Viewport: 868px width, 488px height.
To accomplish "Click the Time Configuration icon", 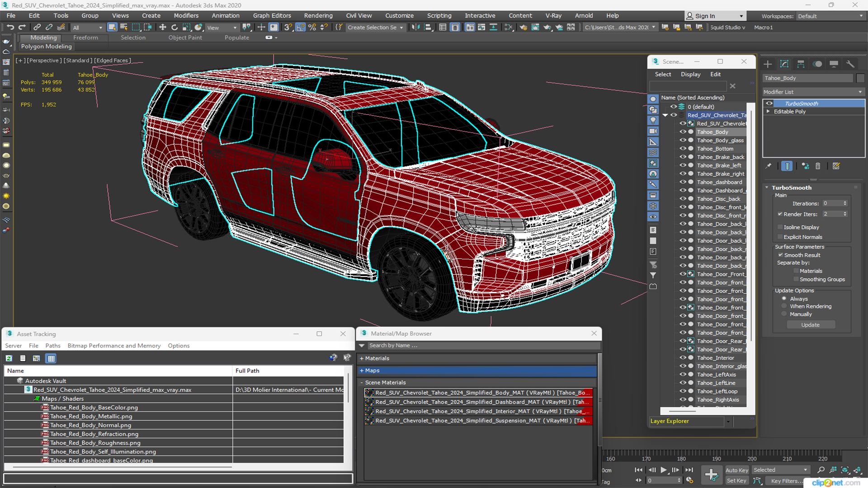I will click(689, 480).
